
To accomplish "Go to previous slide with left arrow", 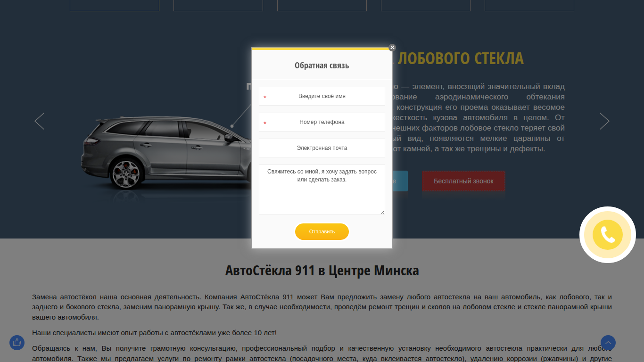I will click(x=40, y=121).
